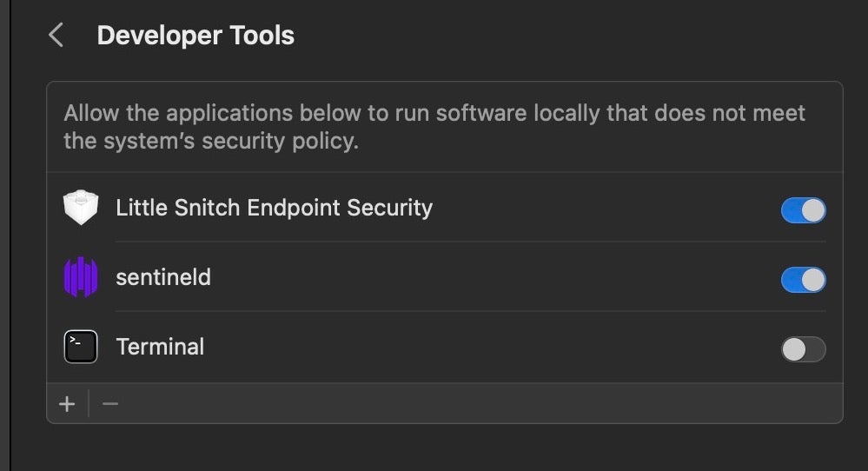
Task: Click the 'Allow the applications below' description line
Action: tap(434, 113)
